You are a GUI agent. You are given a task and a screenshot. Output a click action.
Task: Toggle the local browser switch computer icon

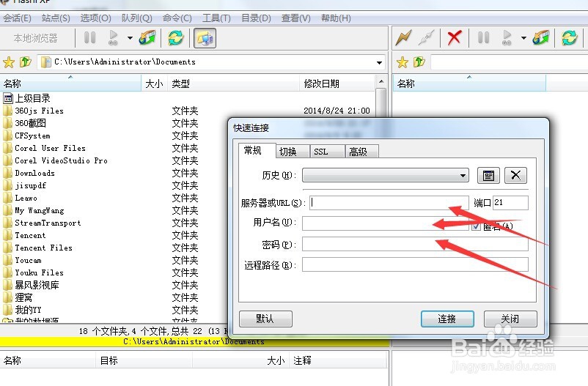point(205,38)
